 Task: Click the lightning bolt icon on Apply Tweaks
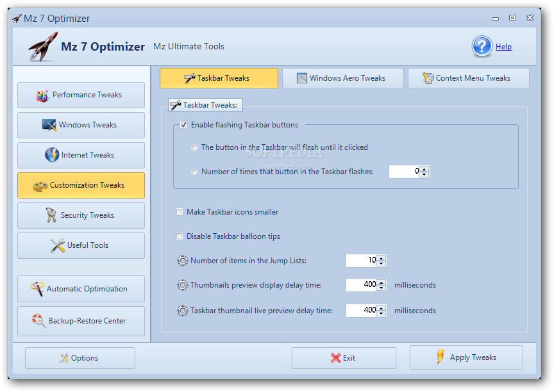click(x=441, y=357)
